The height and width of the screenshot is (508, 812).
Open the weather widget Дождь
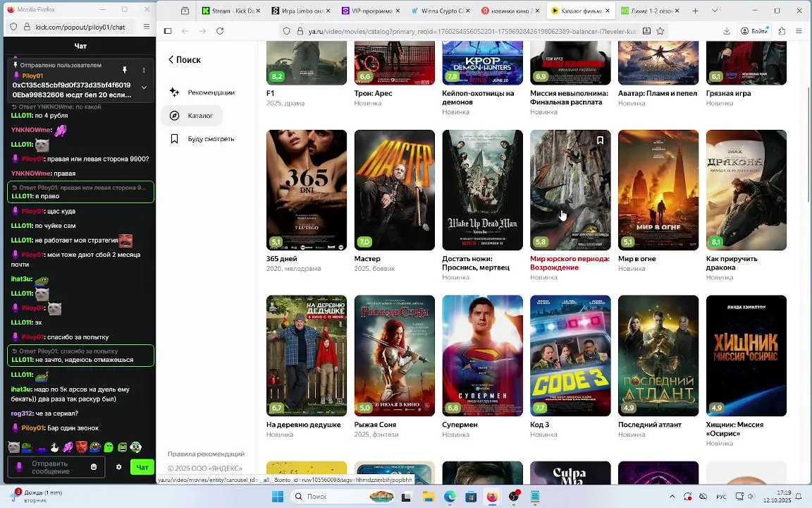click(x=36, y=496)
